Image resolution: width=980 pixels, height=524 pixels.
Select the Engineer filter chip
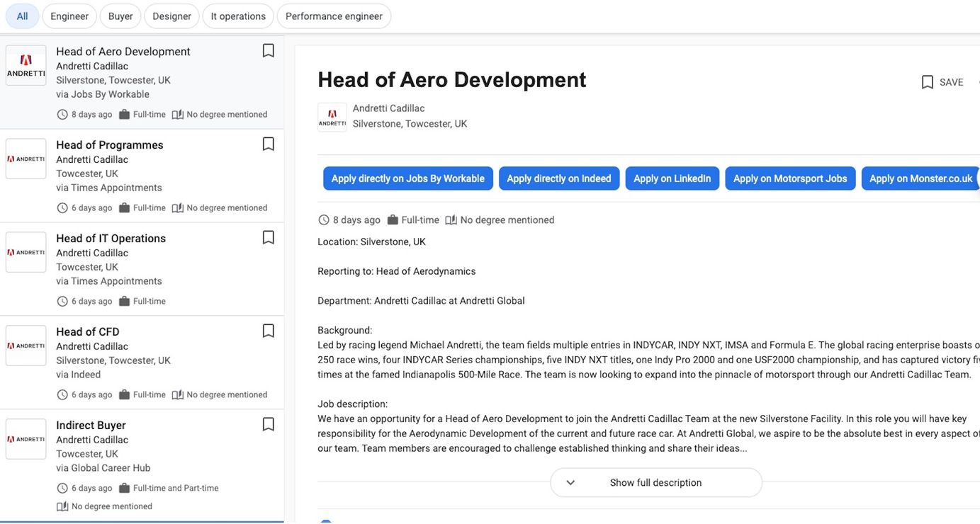point(69,16)
